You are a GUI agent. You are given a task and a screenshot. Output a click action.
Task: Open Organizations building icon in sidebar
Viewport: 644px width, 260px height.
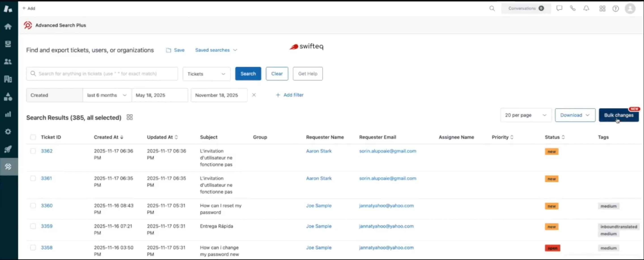(x=8, y=79)
